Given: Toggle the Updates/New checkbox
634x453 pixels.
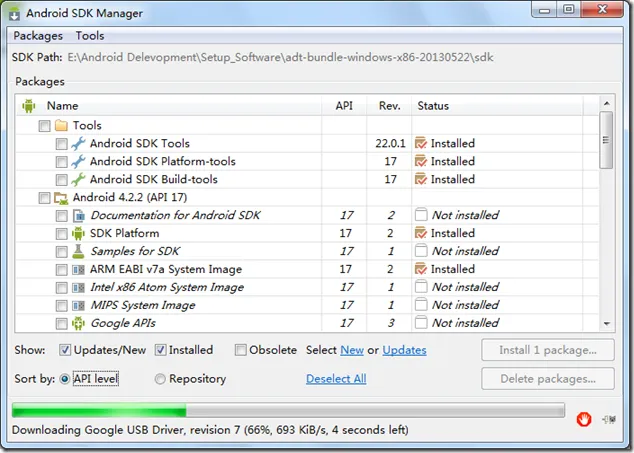Looking at the screenshot, I should pyautogui.click(x=65, y=350).
